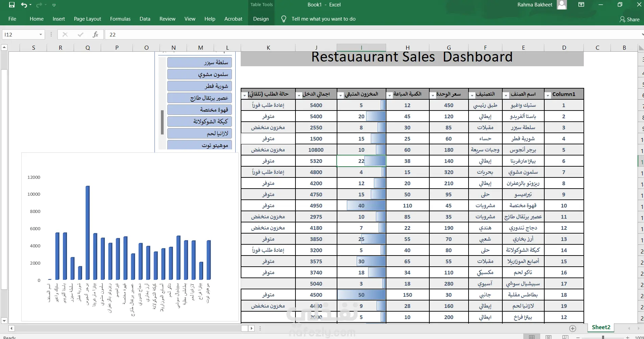The image size is (644, 339).
Task: Open the Page Layout tab
Action: click(88, 19)
